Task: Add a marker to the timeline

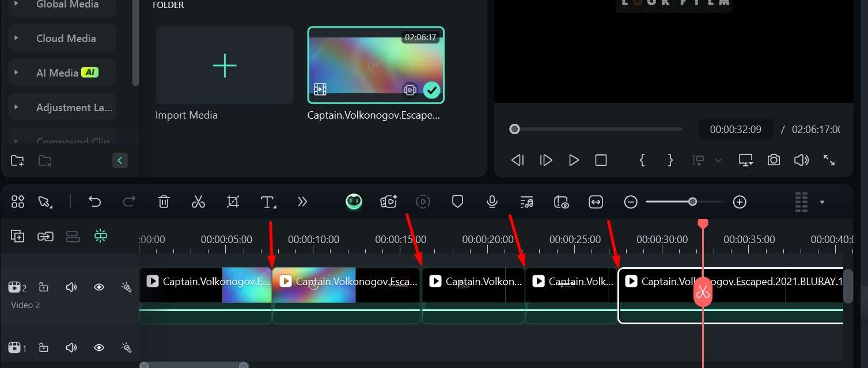Action: tap(457, 202)
